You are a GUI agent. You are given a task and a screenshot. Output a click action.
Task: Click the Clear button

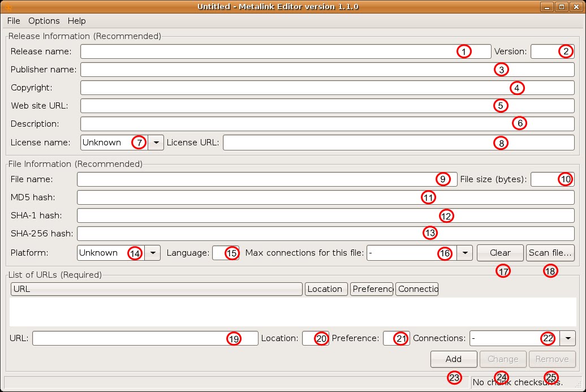click(500, 253)
